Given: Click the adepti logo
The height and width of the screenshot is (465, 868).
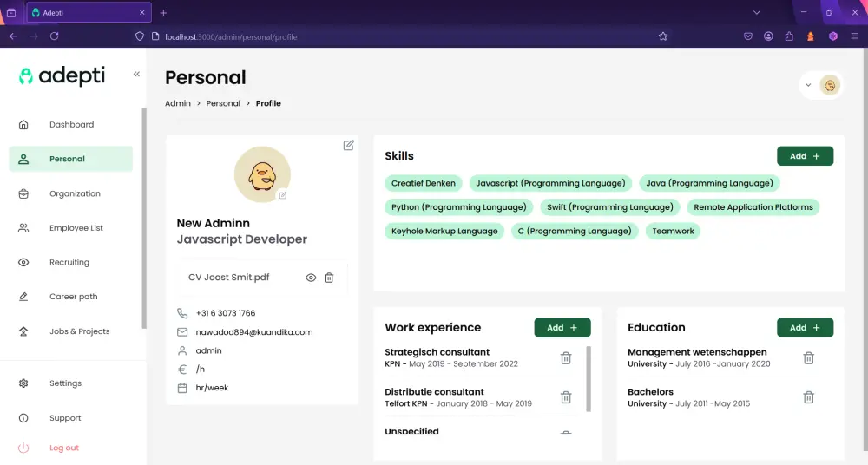Looking at the screenshot, I should (62, 75).
